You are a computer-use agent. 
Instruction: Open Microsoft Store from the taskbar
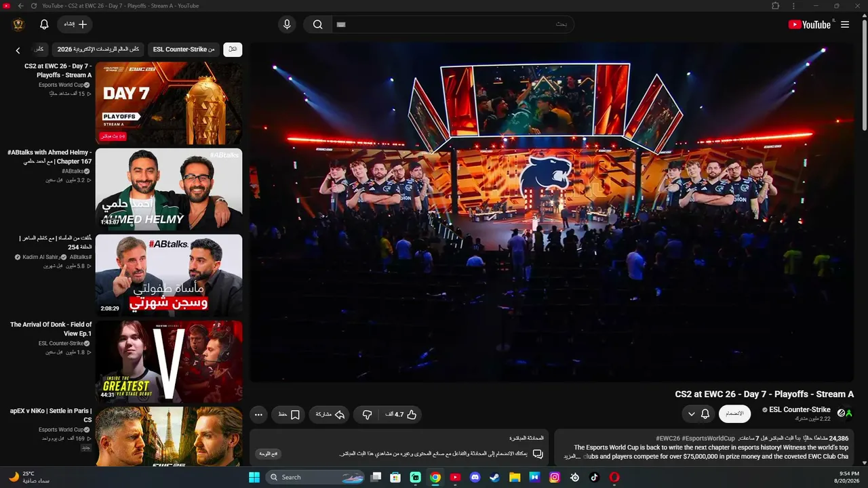click(395, 477)
